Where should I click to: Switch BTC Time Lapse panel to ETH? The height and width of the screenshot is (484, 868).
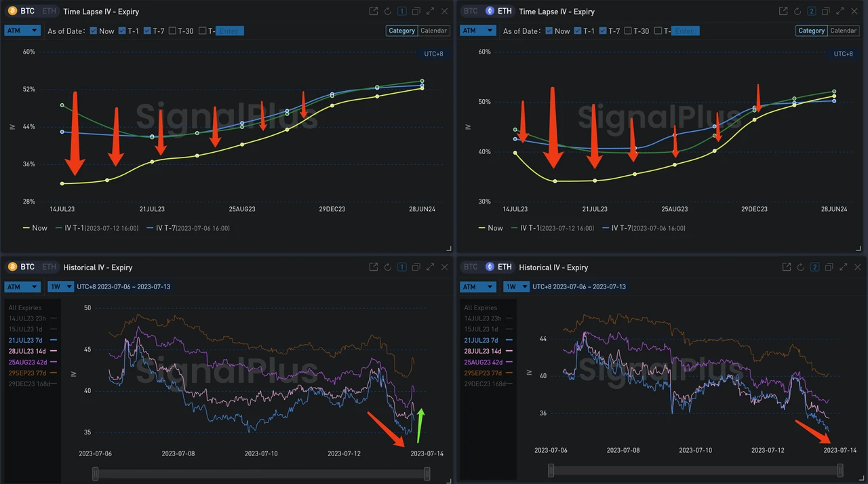pyautogui.click(x=48, y=12)
